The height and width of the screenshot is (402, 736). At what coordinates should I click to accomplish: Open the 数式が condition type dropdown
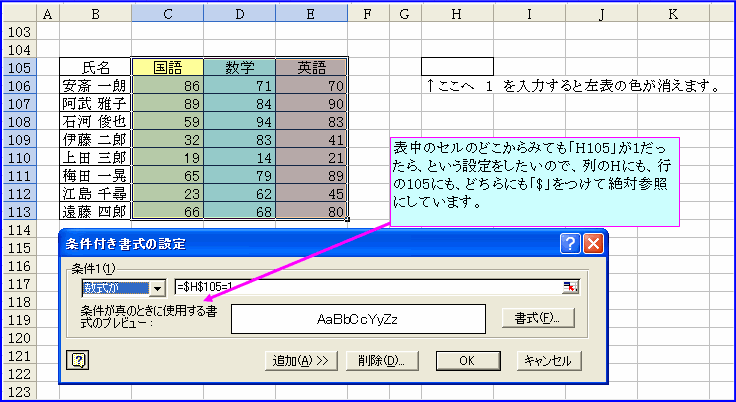pyautogui.click(x=158, y=288)
